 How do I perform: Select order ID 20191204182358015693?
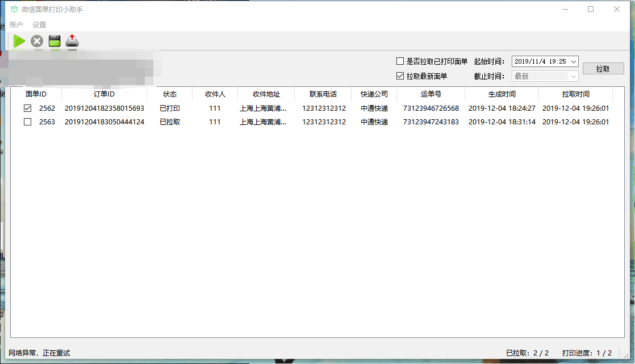coord(105,108)
